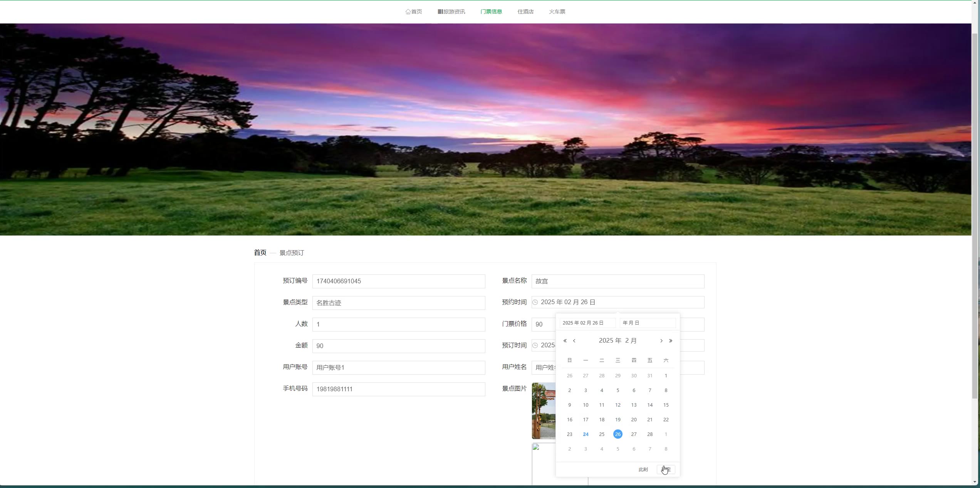Jump to next year in calendar
This screenshot has width=980, height=488.
pos(671,341)
